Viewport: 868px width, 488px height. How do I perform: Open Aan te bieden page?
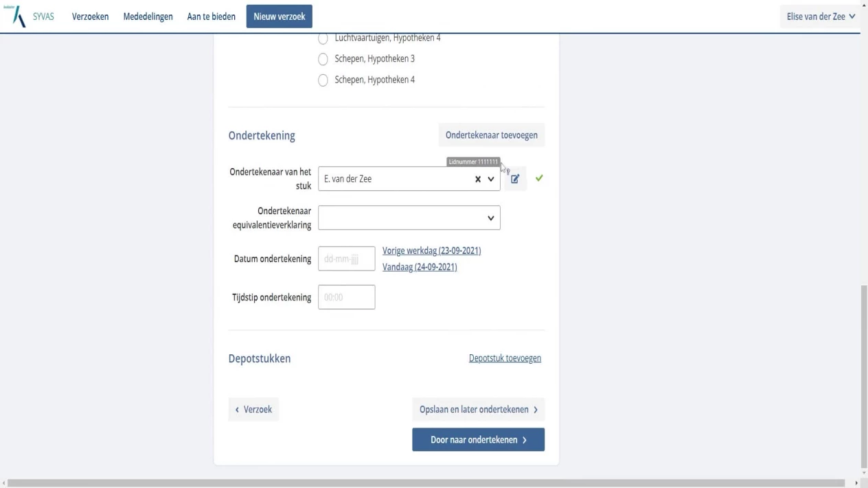click(x=211, y=16)
